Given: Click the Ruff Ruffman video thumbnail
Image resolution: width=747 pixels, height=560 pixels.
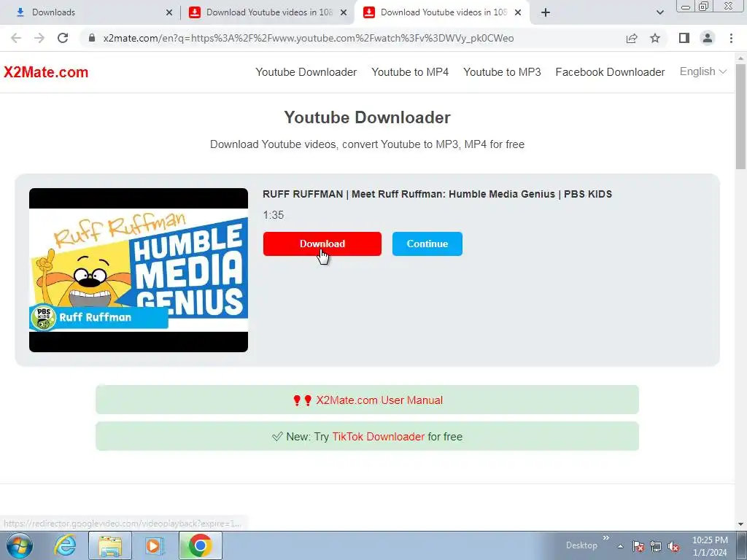Looking at the screenshot, I should (x=139, y=270).
